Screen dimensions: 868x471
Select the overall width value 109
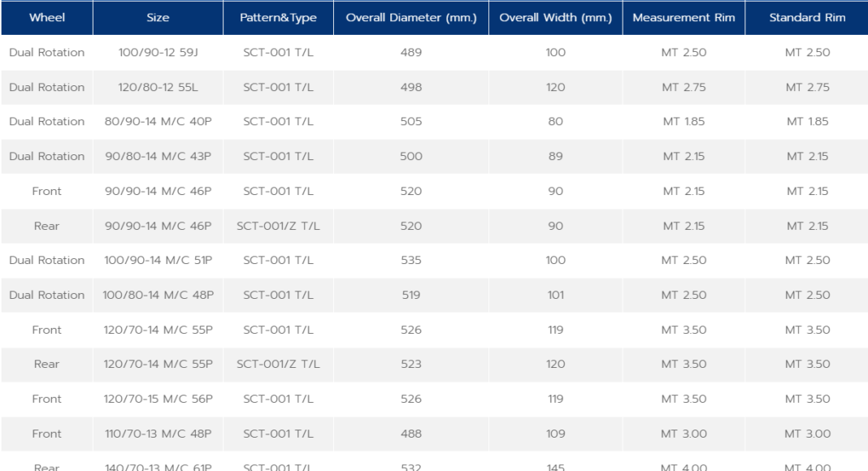pos(555,434)
